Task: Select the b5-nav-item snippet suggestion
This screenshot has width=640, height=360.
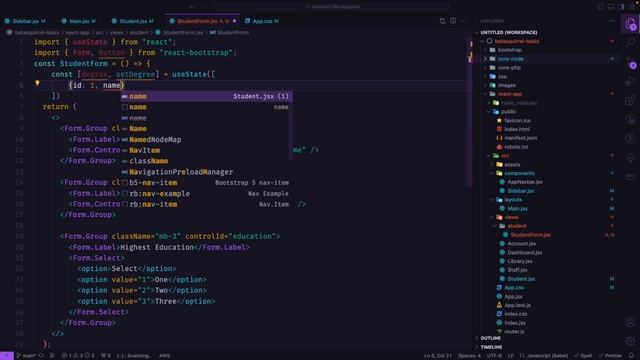Action: [206, 182]
